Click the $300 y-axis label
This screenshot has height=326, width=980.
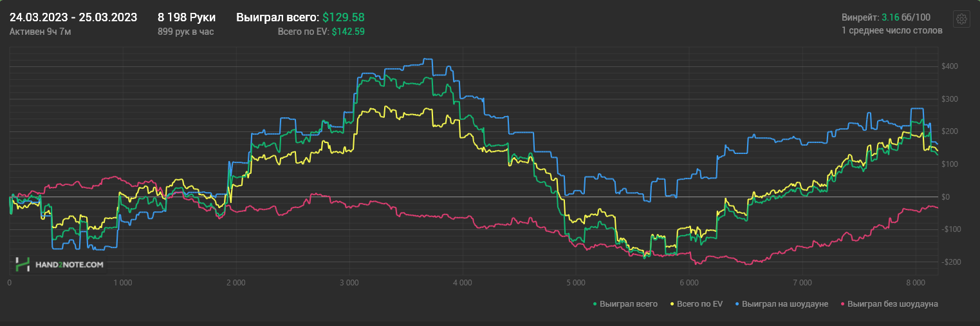click(x=950, y=99)
